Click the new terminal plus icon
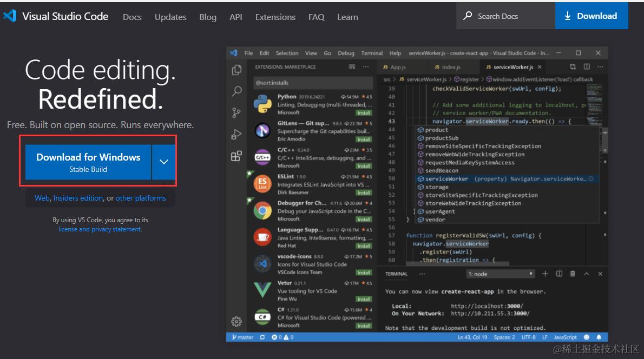 pos(545,274)
